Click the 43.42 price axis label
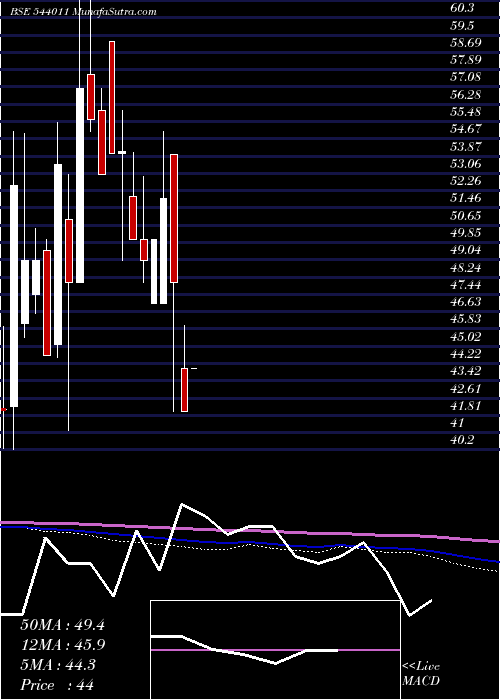The height and width of the screenshot is (700, 500). click(x=468, y=371)
